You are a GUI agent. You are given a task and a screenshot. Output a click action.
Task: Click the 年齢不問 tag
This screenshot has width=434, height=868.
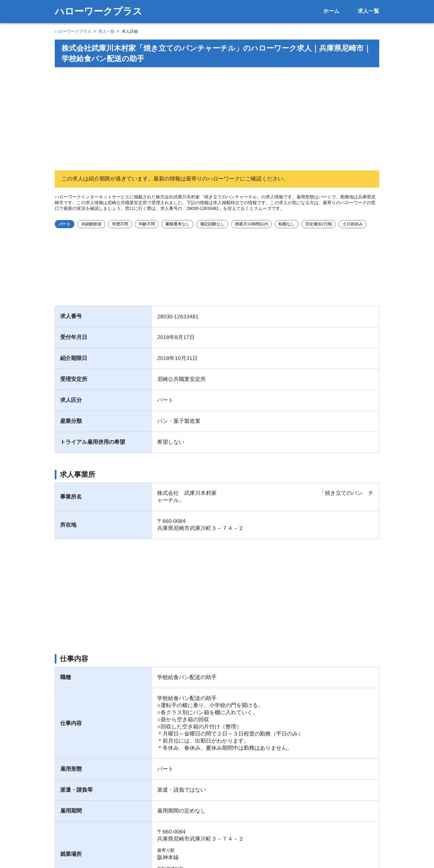147,224
